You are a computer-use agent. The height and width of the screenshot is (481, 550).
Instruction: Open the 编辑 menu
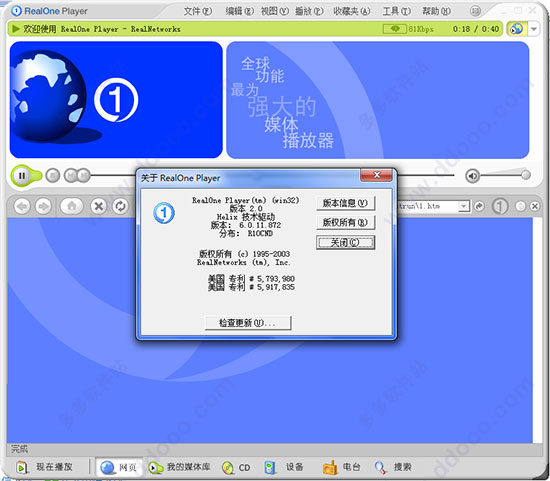pos(239,11)
